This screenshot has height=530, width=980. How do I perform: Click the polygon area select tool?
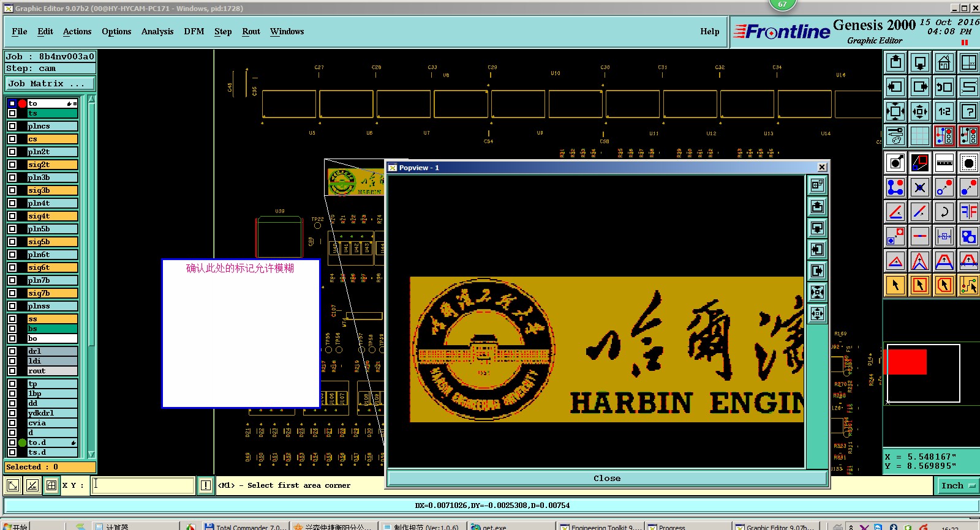click(944, 285)
